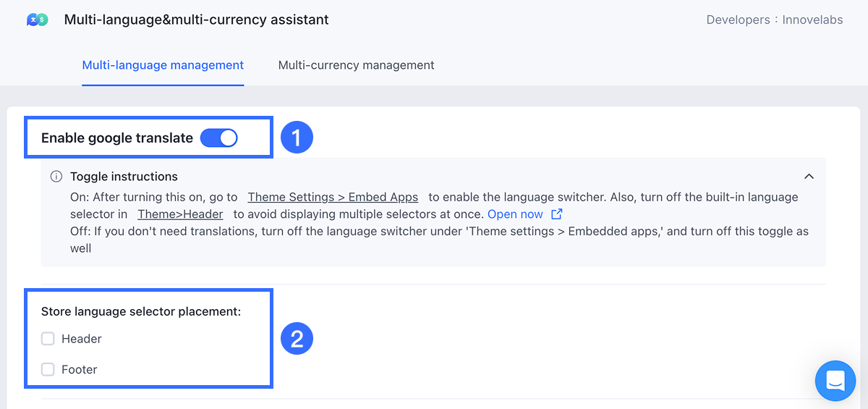
Task: Open the Theme>Header link
Action: coord(180,214)
